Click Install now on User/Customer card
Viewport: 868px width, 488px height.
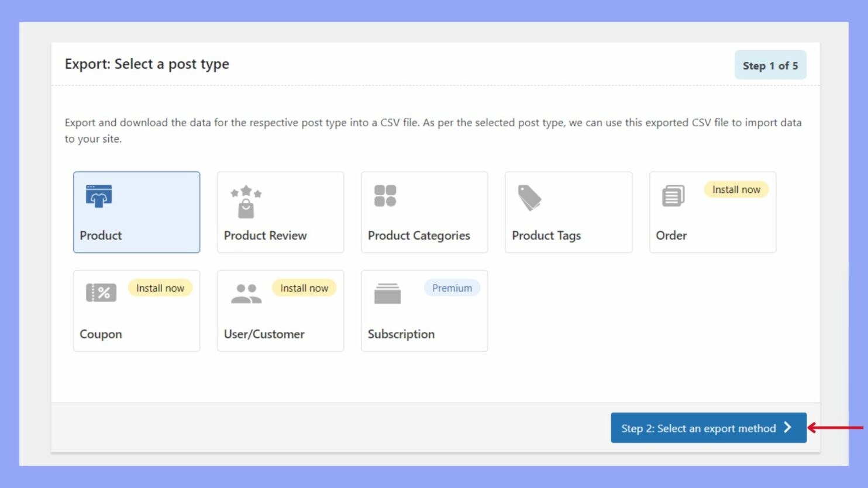tap(304, 288)
